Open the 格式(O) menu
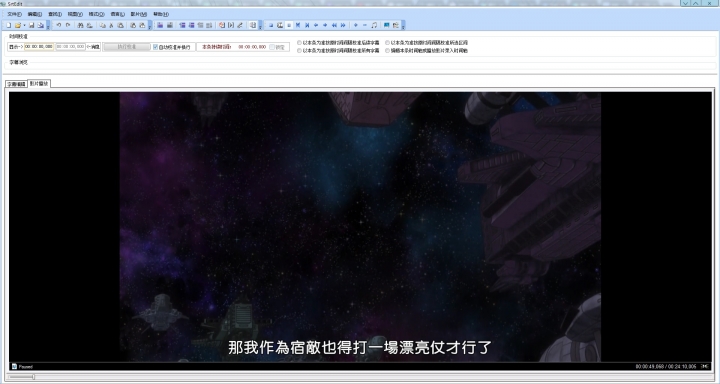Image resolution: width=720 pixels, height=384 pixels. [x=96, y=14]
